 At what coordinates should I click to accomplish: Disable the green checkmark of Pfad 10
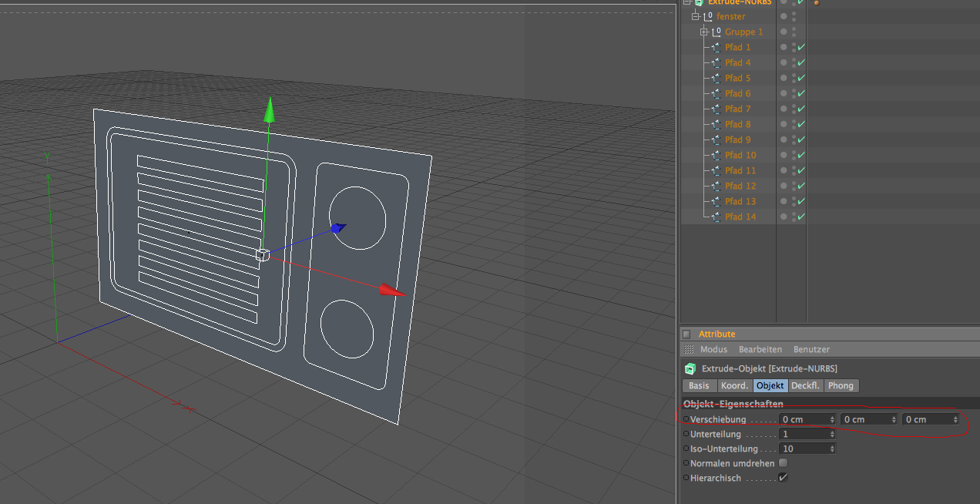[x=801, y=155]
